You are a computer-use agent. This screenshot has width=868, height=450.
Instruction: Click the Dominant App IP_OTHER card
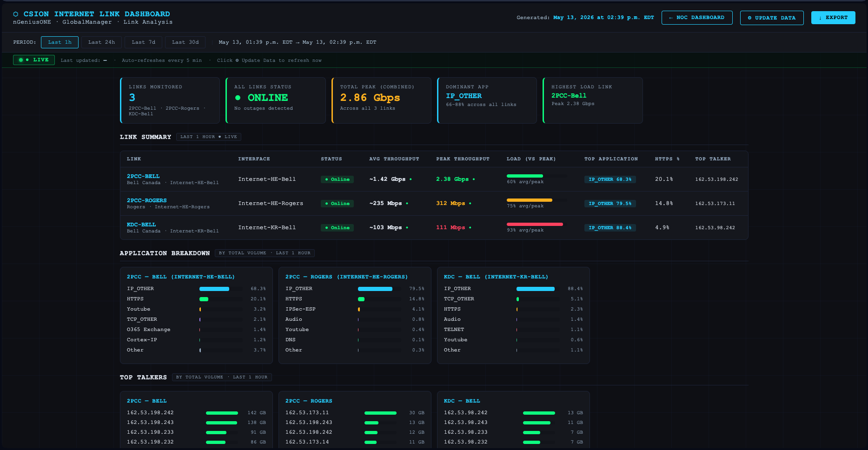[487, 100]
